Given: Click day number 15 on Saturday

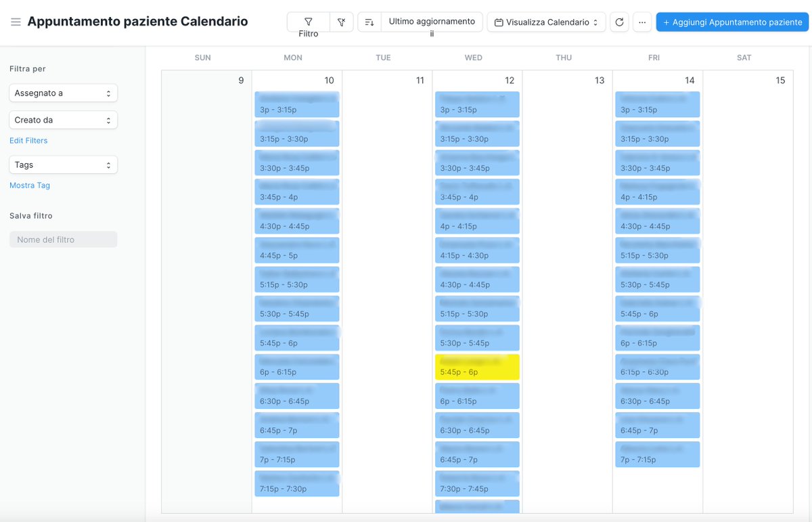Looking at the screenshot, I should click(780, 81).
